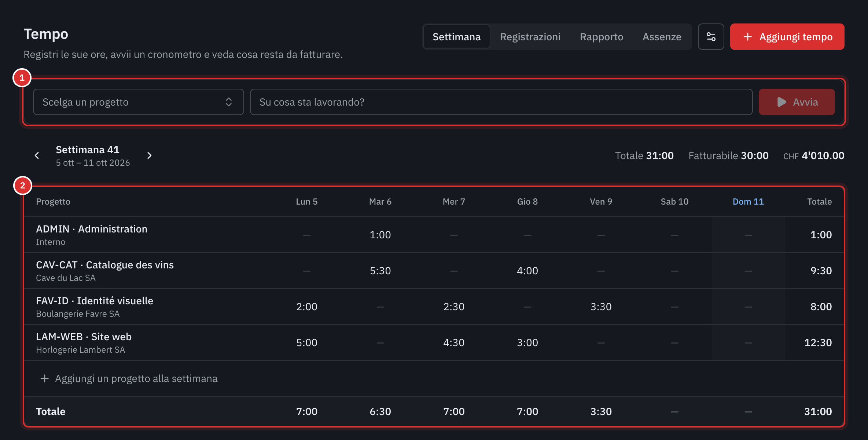
Task: Open the Scelga un progetto dropdown
Action: click(x=138, y=102)
